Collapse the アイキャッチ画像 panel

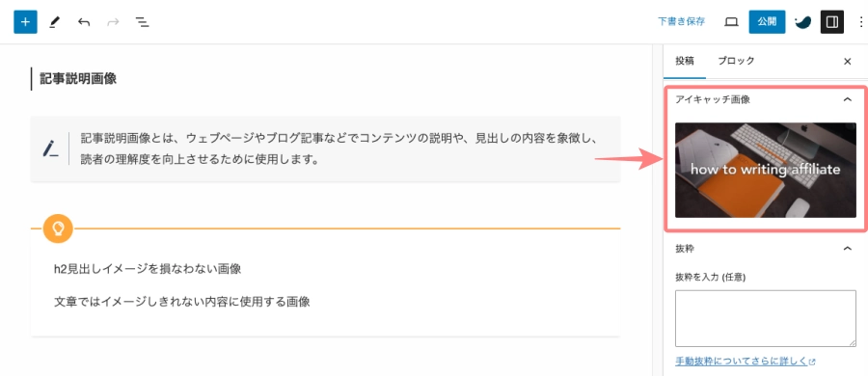click(x=847, y=99)
